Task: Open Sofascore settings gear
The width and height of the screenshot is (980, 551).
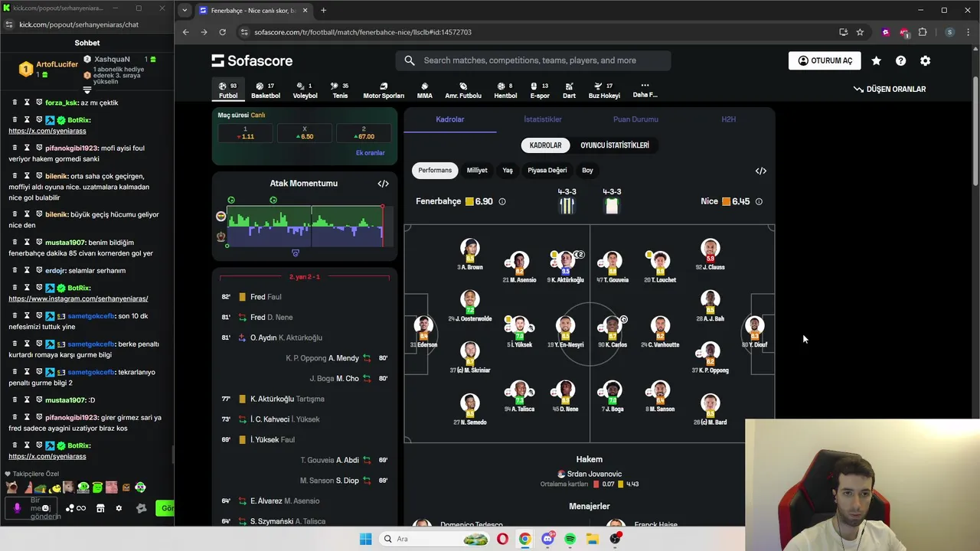Action: click(x=925, y=60)
